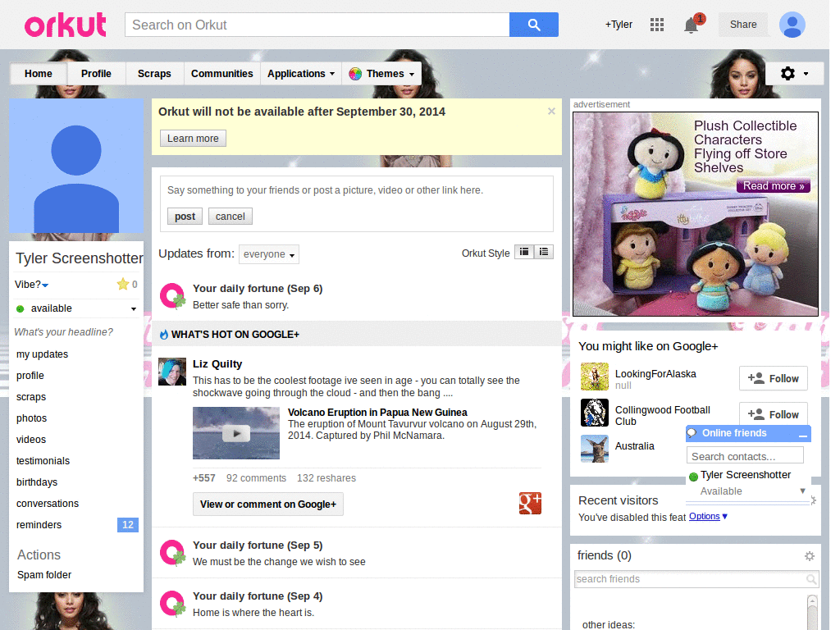This screenshot has height=630, width=840.
Task: Follow LookingForAlaska
Action: pos(773,379)
